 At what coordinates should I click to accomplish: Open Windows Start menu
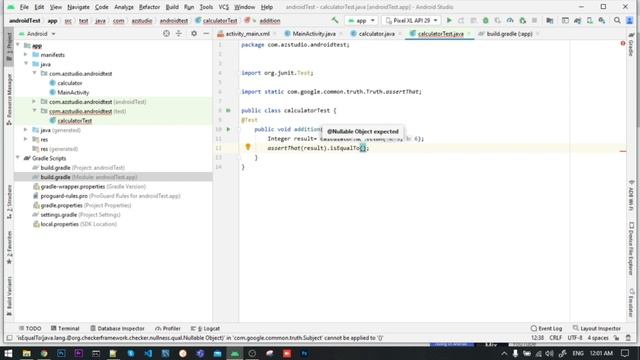click(8, 353)
